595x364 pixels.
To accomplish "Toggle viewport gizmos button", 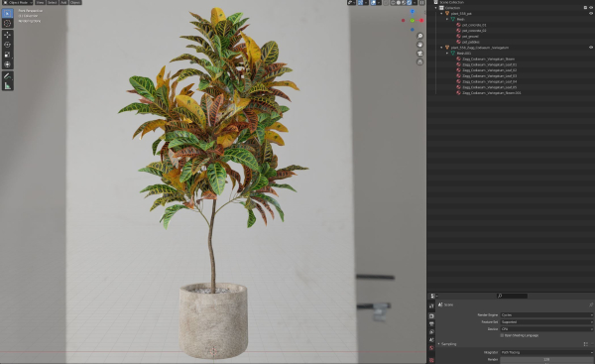I will pyautogui.click(x=361, y=3).
